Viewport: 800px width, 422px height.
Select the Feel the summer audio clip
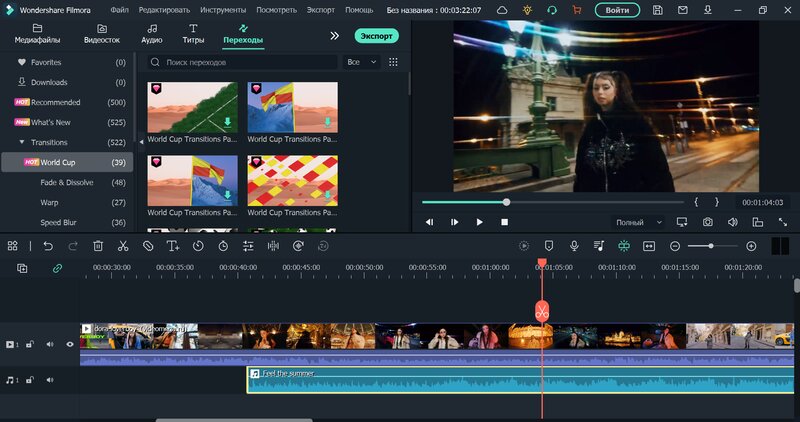520,380
